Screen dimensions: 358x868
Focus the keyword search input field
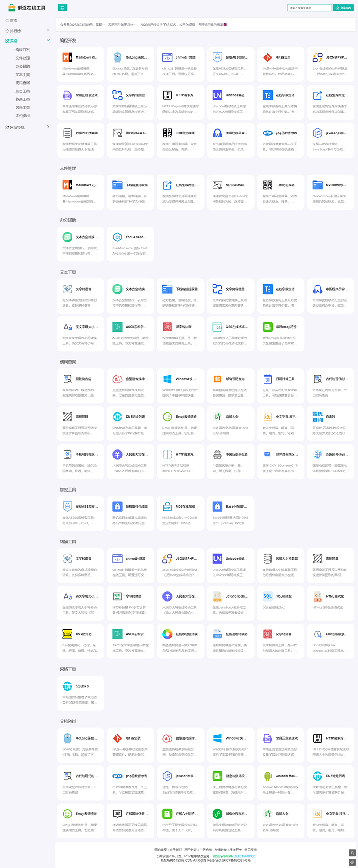(309, 8)
